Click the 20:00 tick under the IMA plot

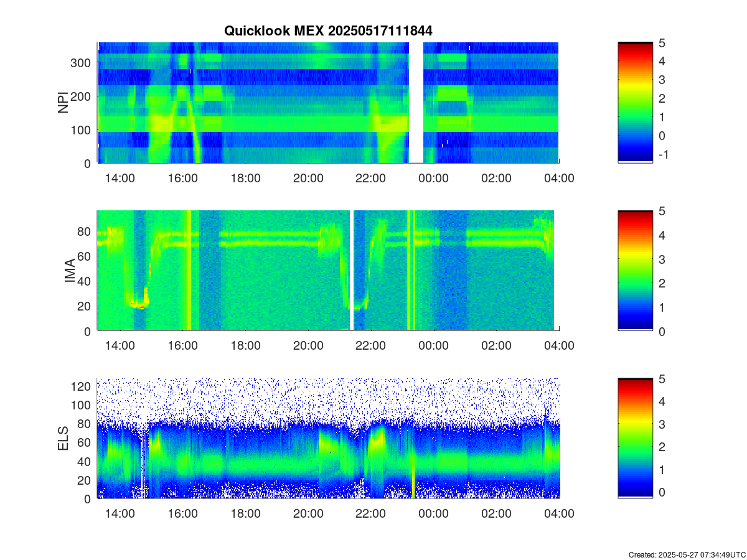click(x=308, y=346)
